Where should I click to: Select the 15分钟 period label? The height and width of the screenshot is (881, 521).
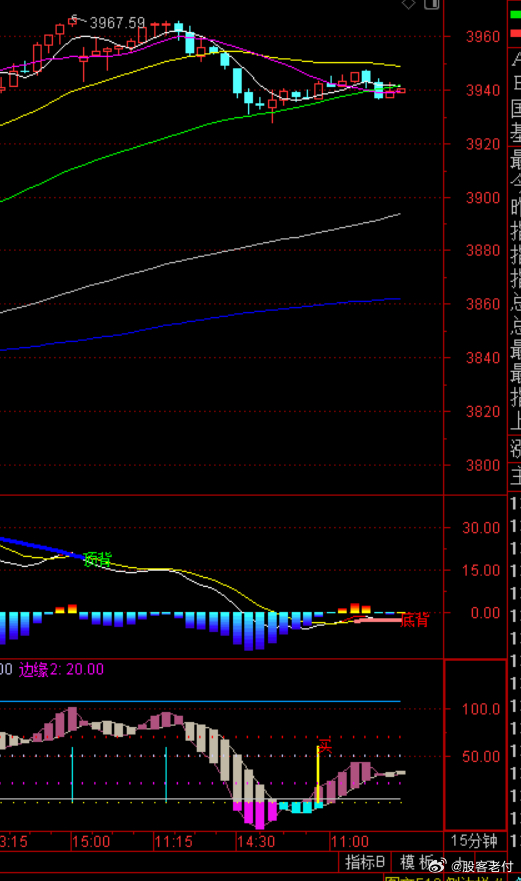click(474, 841)
